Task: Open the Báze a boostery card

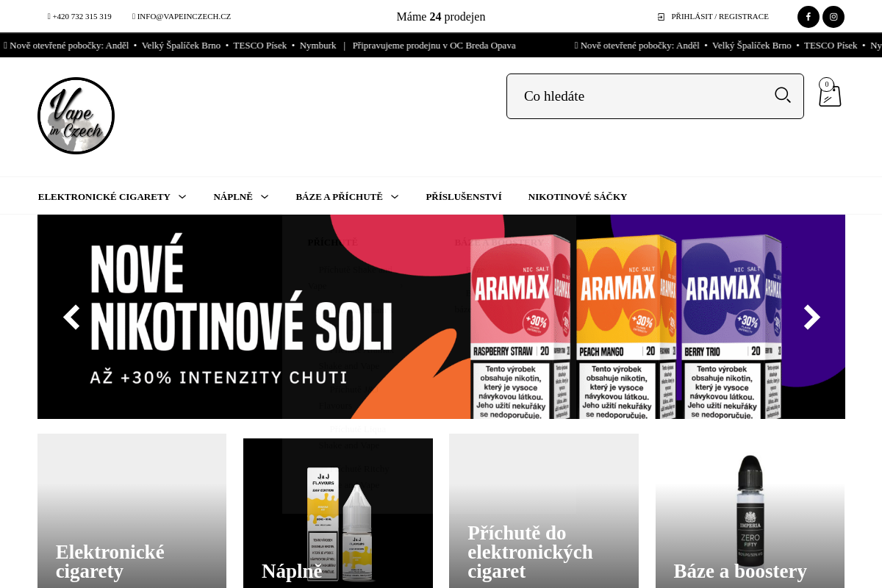Action: pos(750,511)
